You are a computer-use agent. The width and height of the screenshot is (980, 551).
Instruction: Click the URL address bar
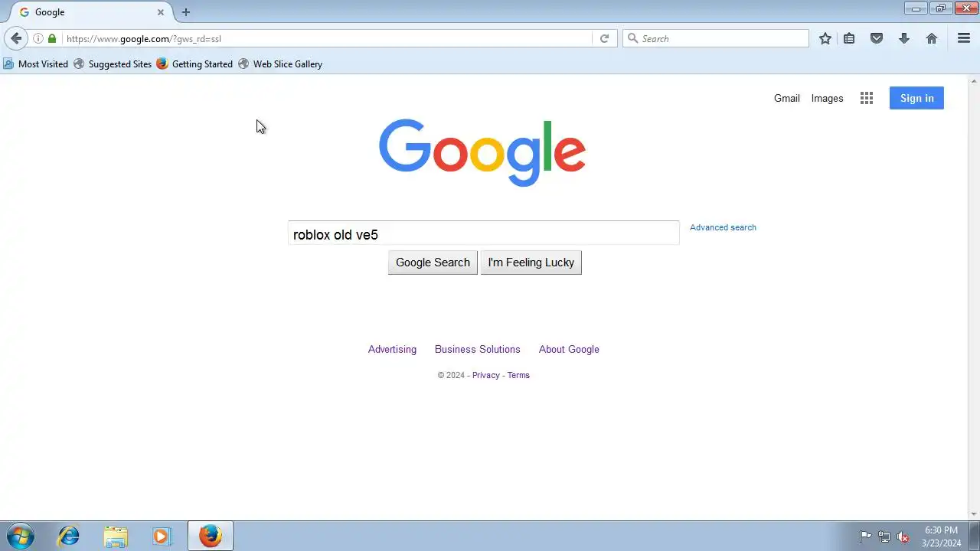tap(328, 38)
